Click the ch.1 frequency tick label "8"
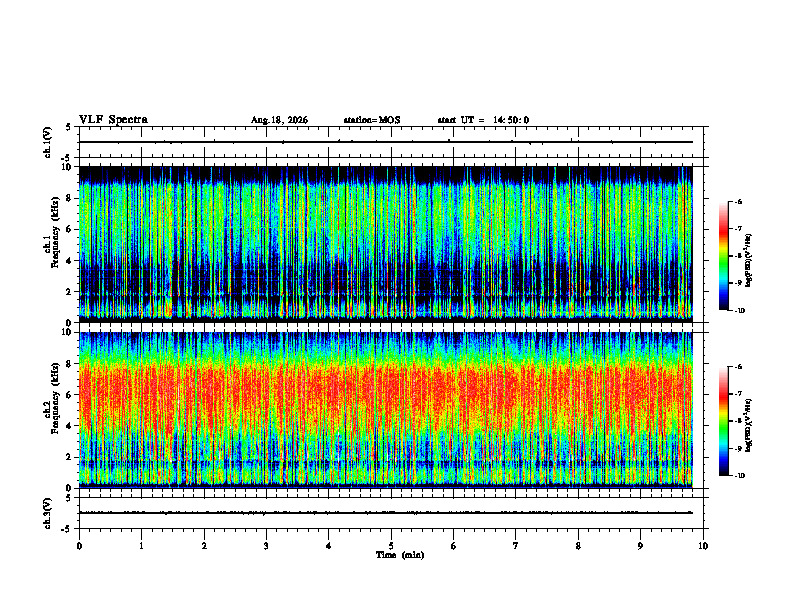 pyautogui.click(x=70, y=198)
